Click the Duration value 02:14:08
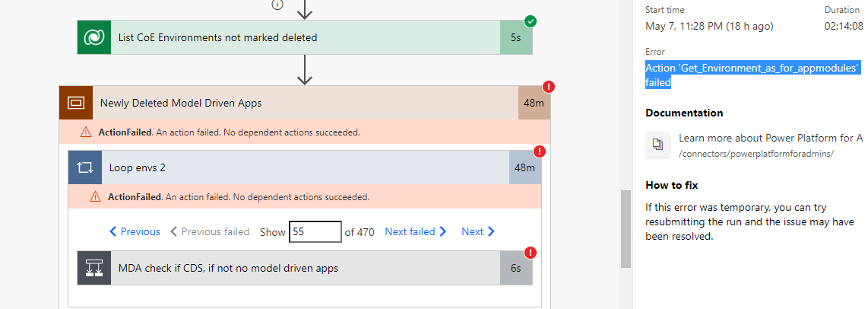 [x=844, y=26]
